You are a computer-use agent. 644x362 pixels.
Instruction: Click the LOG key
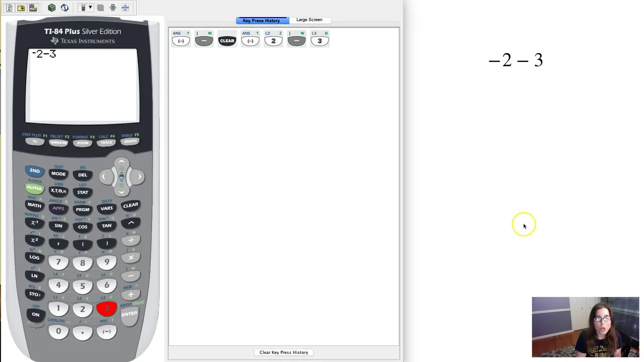tap(34, 257)
